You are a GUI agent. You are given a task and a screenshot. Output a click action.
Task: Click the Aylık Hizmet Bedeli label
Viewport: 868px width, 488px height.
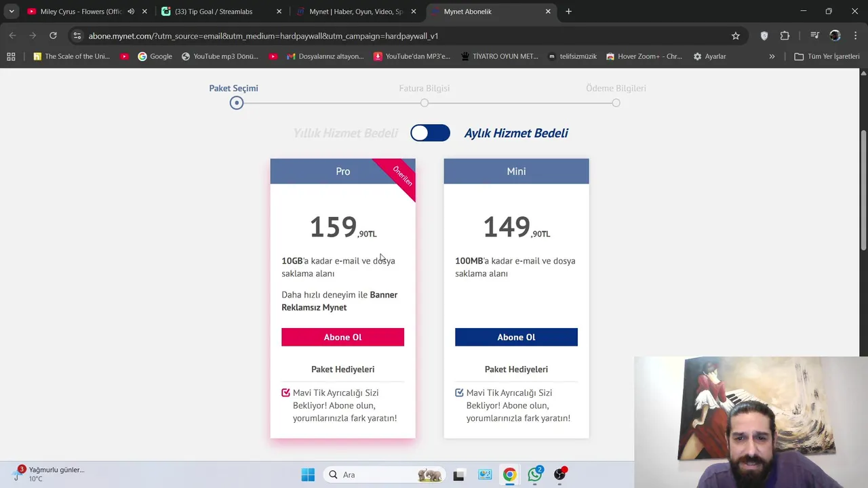click(516, 133)
